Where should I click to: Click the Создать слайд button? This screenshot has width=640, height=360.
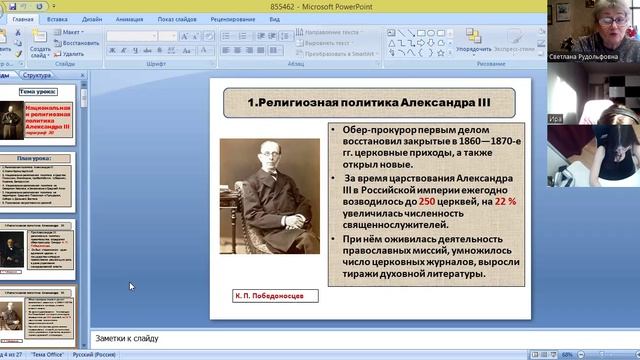pos(40,44)
